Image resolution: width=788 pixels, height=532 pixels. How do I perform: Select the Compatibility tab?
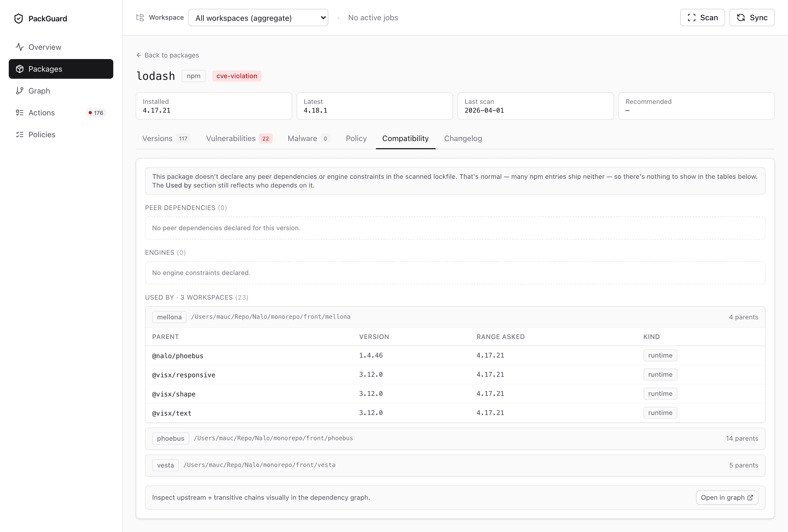coord(405,139)
